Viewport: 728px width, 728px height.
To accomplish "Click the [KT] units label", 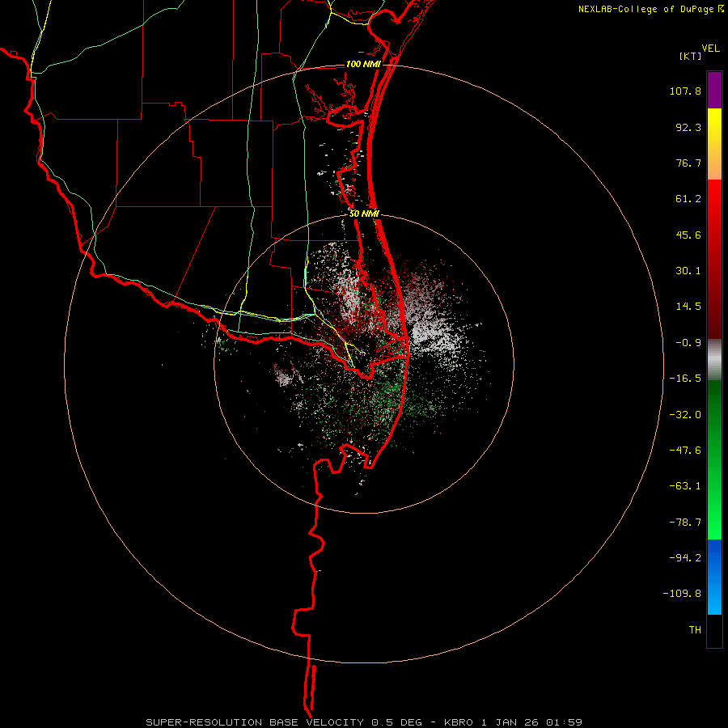I will 691,56.
